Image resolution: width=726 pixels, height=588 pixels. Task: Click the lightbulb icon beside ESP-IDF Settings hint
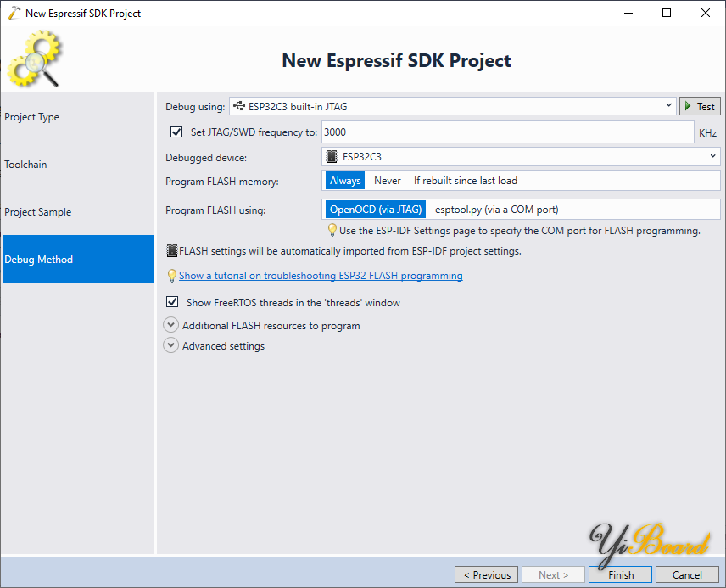332,230
